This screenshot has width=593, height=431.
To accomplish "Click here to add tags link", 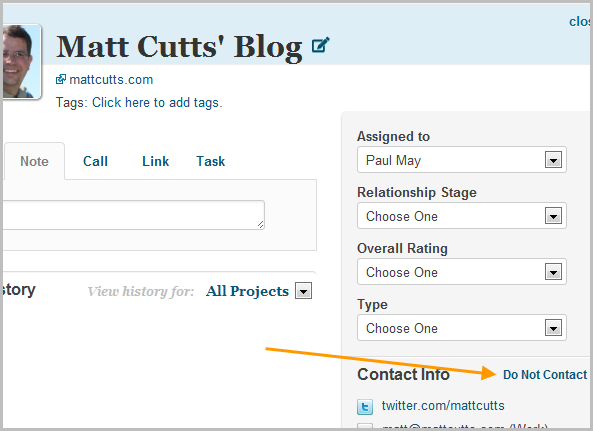I will point(157,102).
